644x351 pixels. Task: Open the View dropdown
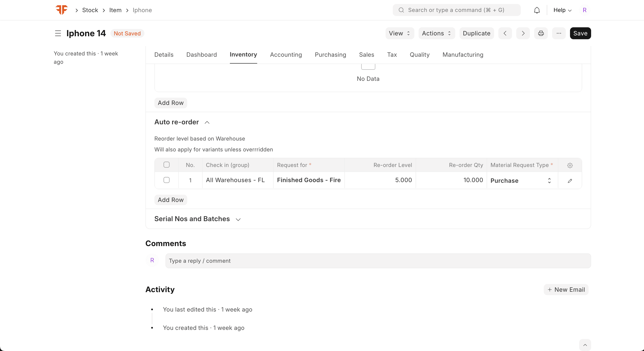[400, 33]
